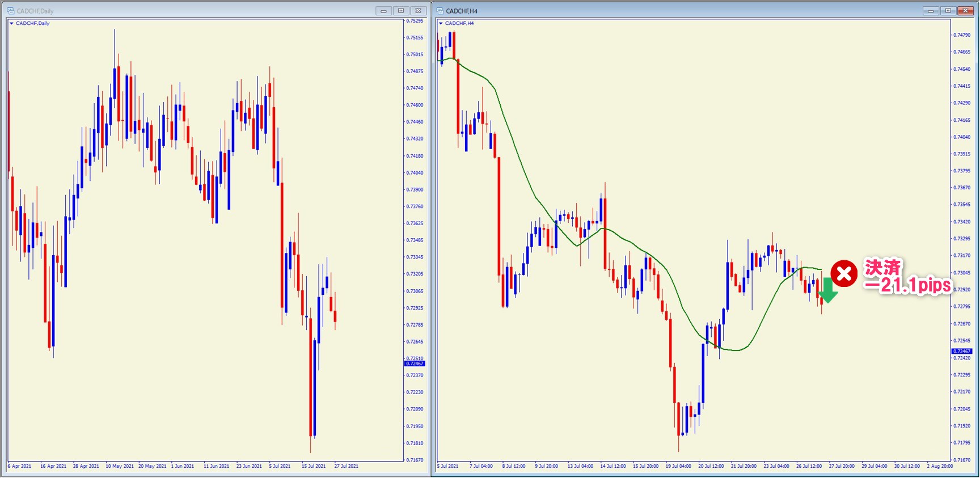Click the CADCHF,H4 window title icon

tap(440, 11)
